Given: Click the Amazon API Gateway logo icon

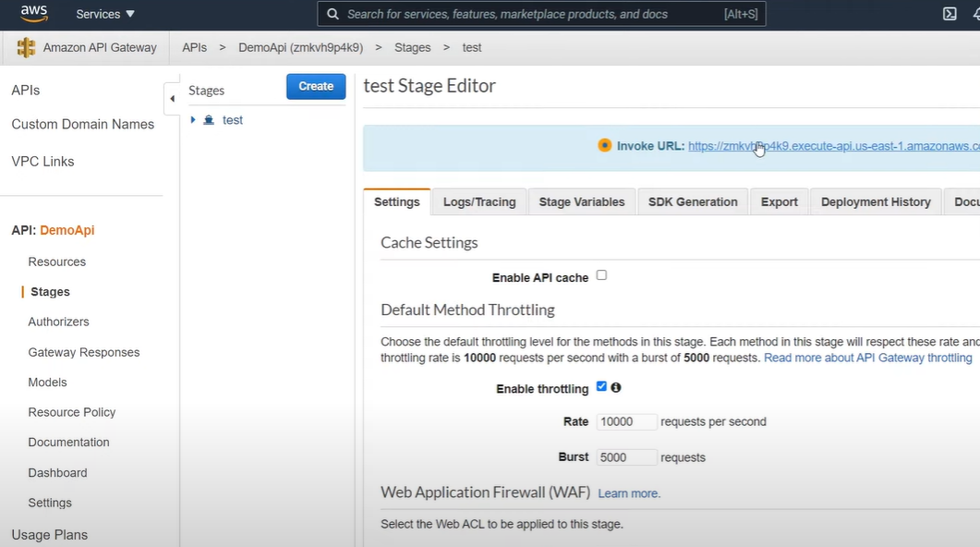Looking at the screenshot, I should [26, 47].
